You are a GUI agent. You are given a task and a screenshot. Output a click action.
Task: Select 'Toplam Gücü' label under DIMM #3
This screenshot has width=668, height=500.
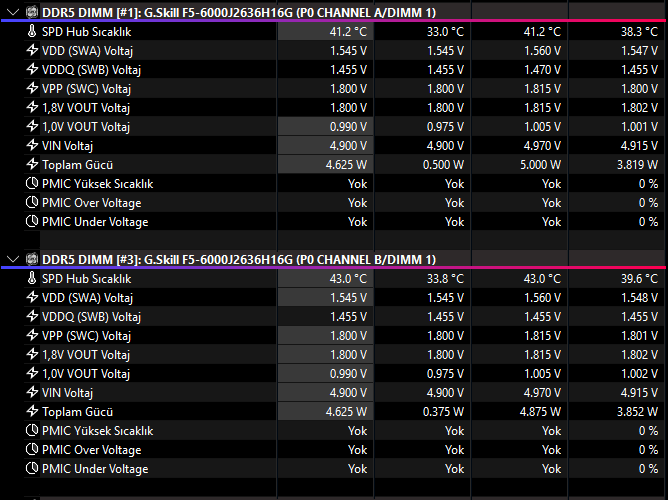click(x=78, y=412)
